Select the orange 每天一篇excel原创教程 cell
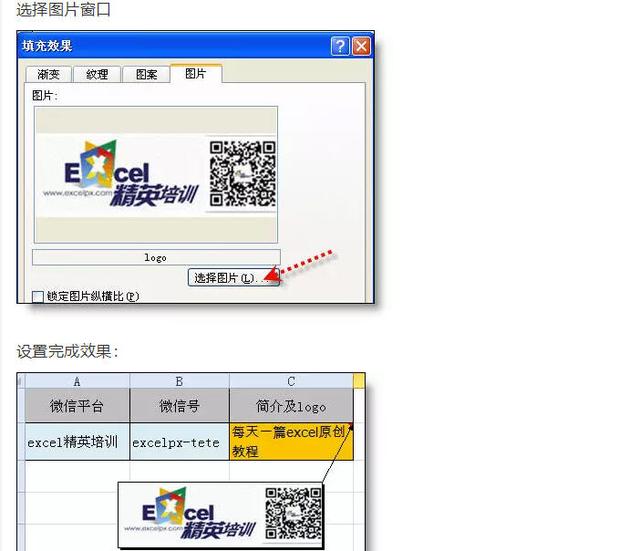 [x=291, y=442]
